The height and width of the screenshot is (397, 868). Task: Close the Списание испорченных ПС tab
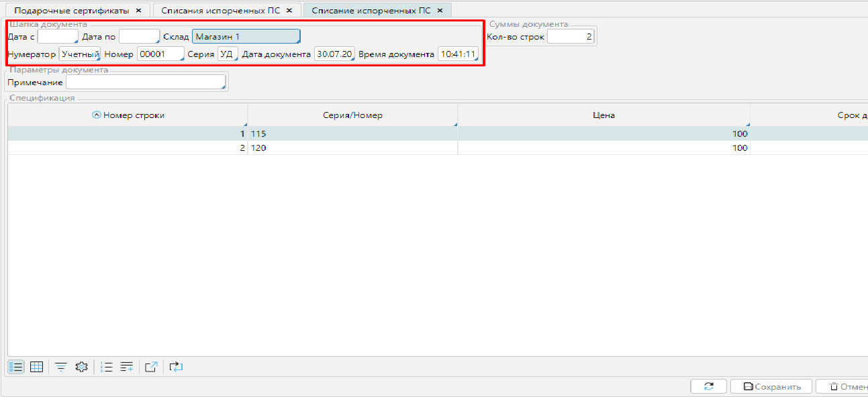click(440, 11)
